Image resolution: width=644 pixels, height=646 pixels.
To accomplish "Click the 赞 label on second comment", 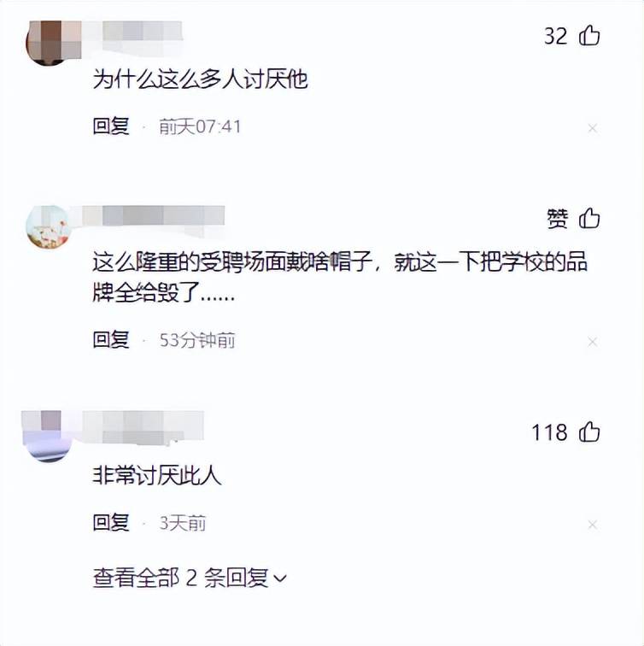I will [x=557, y=219].
